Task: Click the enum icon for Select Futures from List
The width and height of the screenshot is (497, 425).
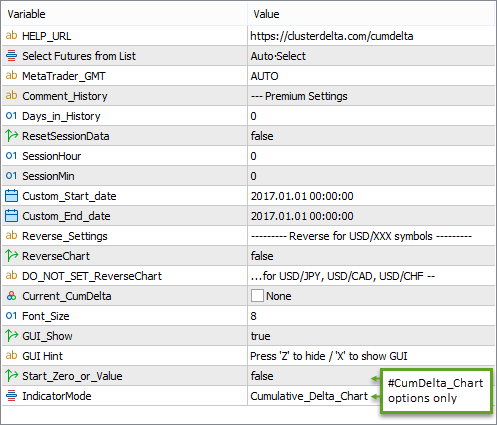Action: coord(11,55)
